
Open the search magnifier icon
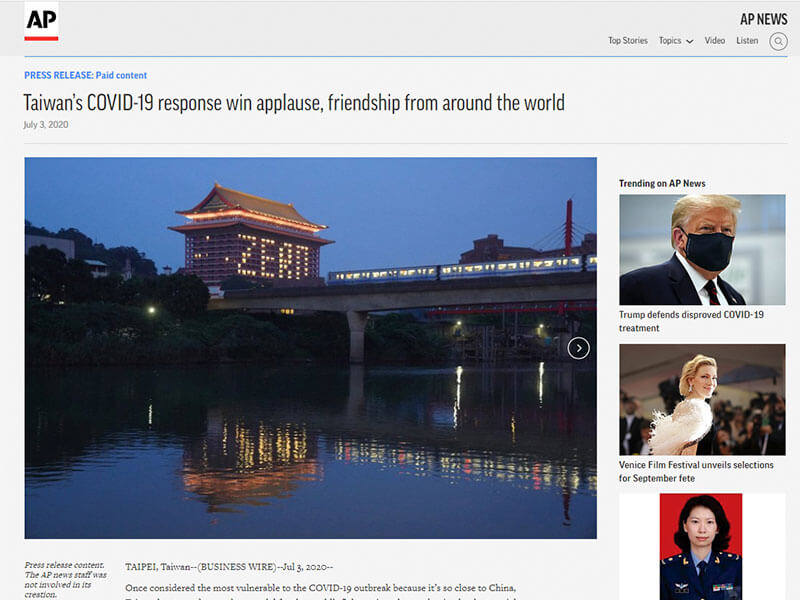point(778,41)
